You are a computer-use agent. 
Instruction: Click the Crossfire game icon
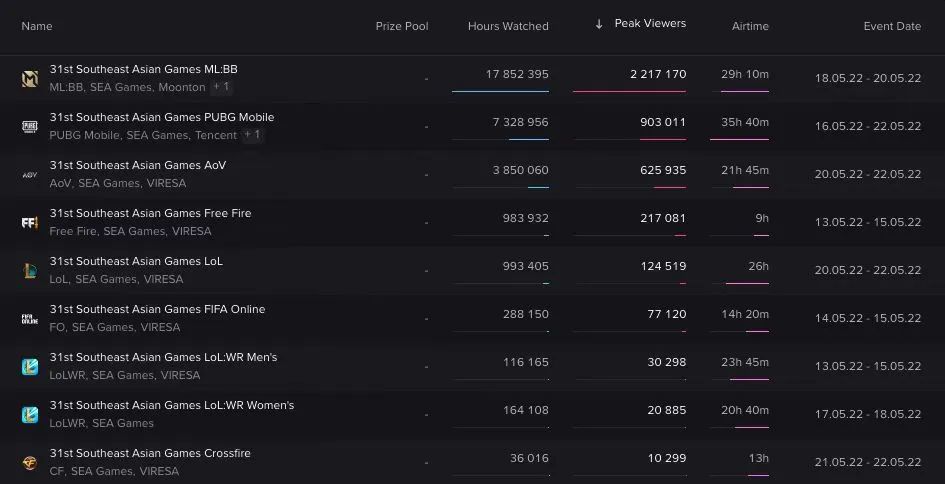[30, 462]
